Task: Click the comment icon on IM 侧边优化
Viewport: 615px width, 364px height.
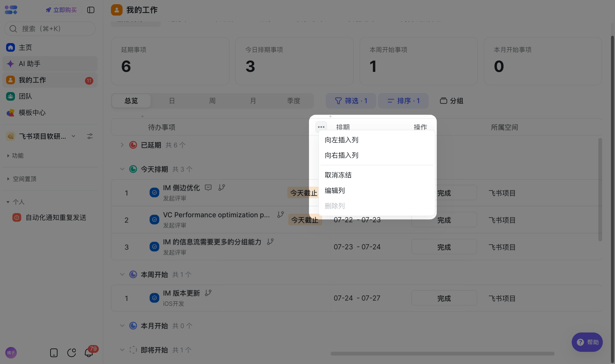Action: (208, 188)
